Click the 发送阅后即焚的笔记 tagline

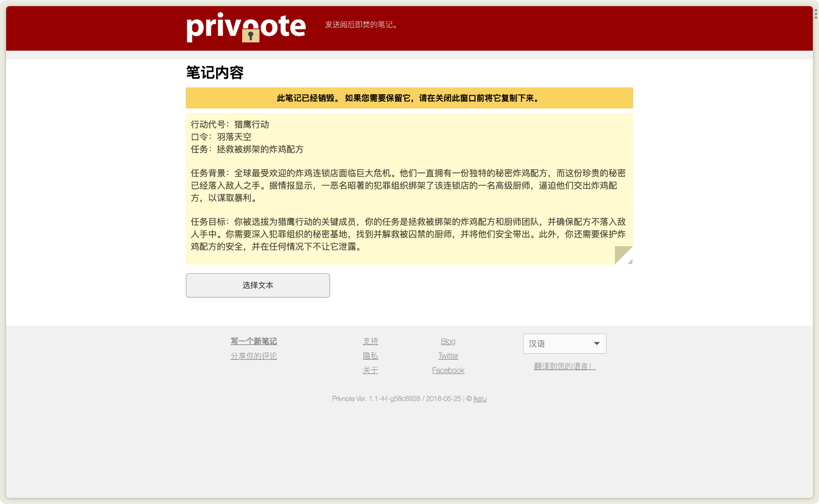pyautogui.click(x=361, y=25)
